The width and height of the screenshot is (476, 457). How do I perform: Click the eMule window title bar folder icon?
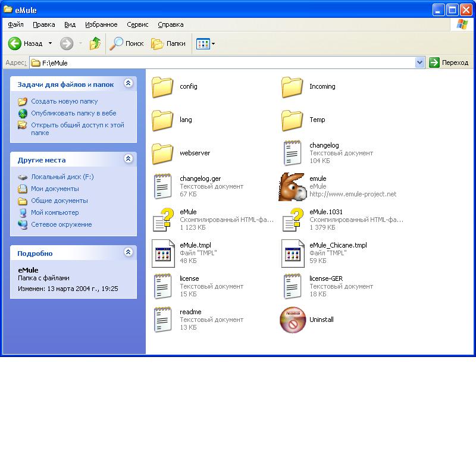coord(8,10)
